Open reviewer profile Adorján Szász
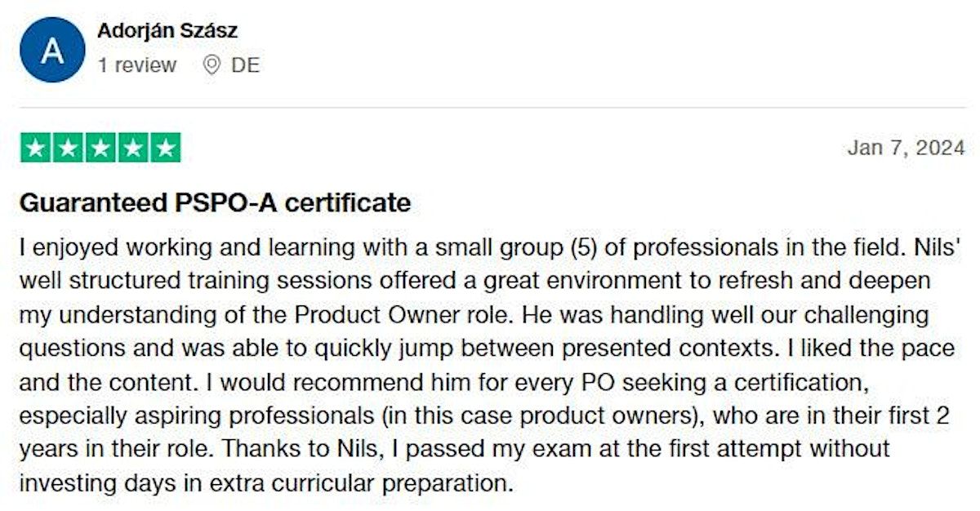 tap(167, 32)
